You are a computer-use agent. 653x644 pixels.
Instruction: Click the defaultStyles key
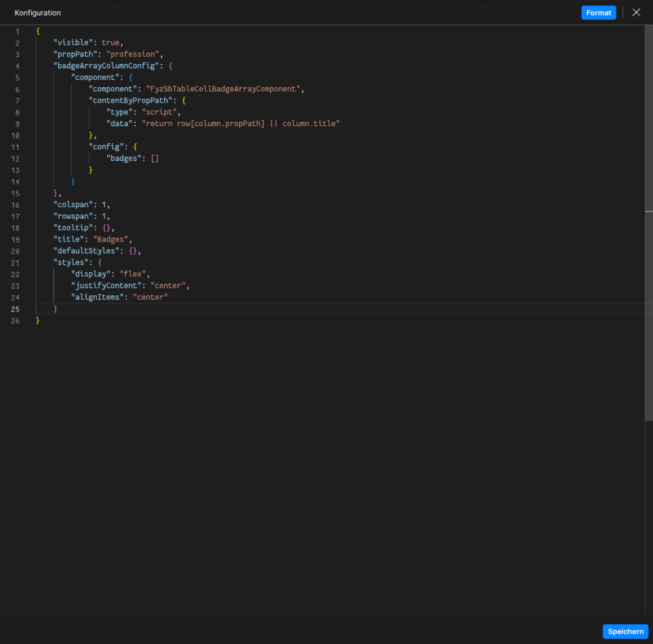tap(86, 251)
